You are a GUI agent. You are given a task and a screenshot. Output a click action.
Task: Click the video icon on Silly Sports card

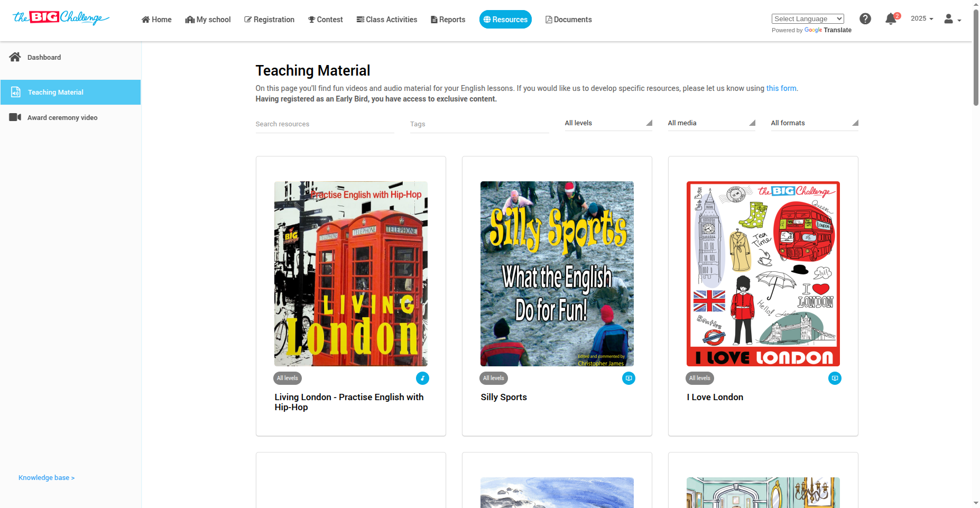point(628,378)
